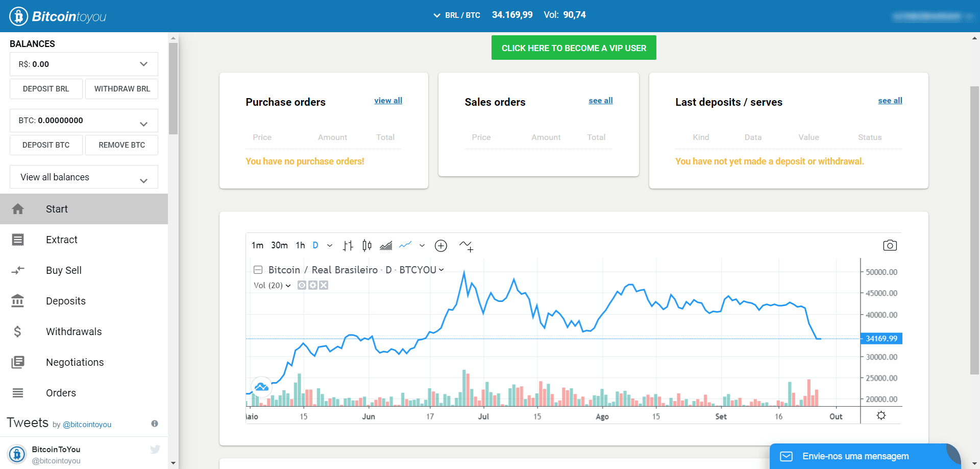980x469 pixels.
Task: Open Deposits in the sidebar
Action: tap(84, 301)
